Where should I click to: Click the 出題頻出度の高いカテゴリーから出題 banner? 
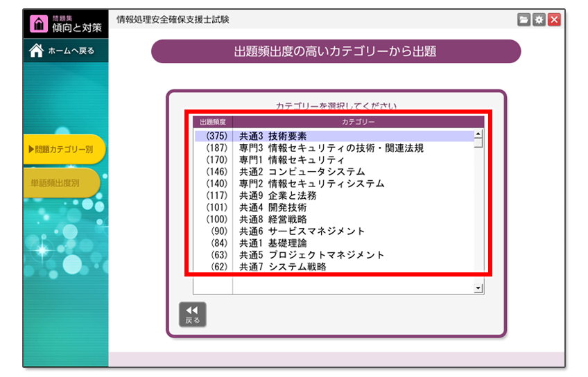(336, 51)
